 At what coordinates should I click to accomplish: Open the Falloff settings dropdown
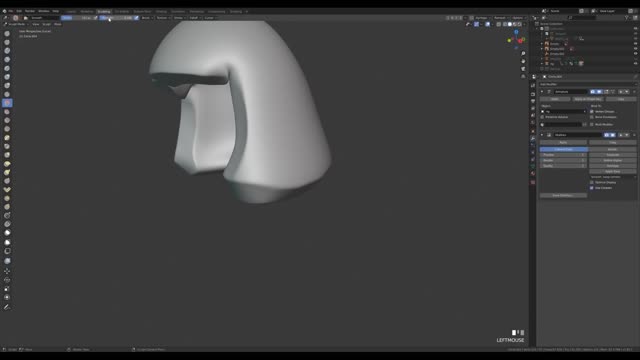coord(194,18)
